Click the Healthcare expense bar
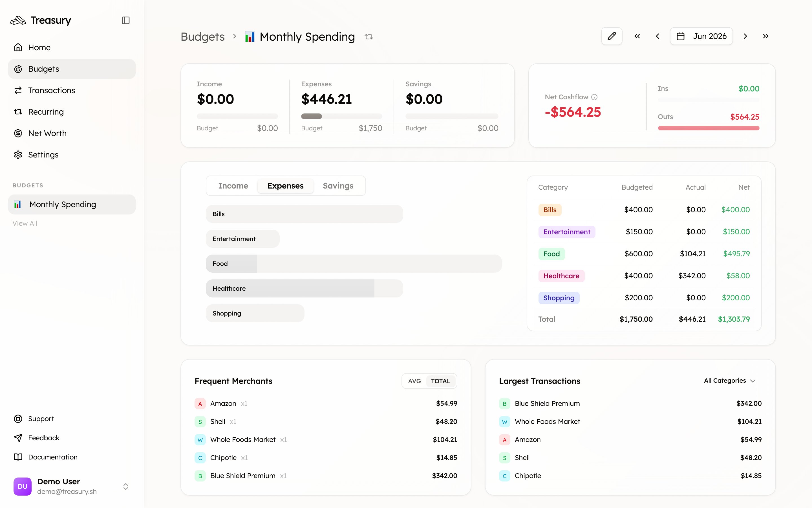Screen dimensions: 812x508 click(304, 289)
